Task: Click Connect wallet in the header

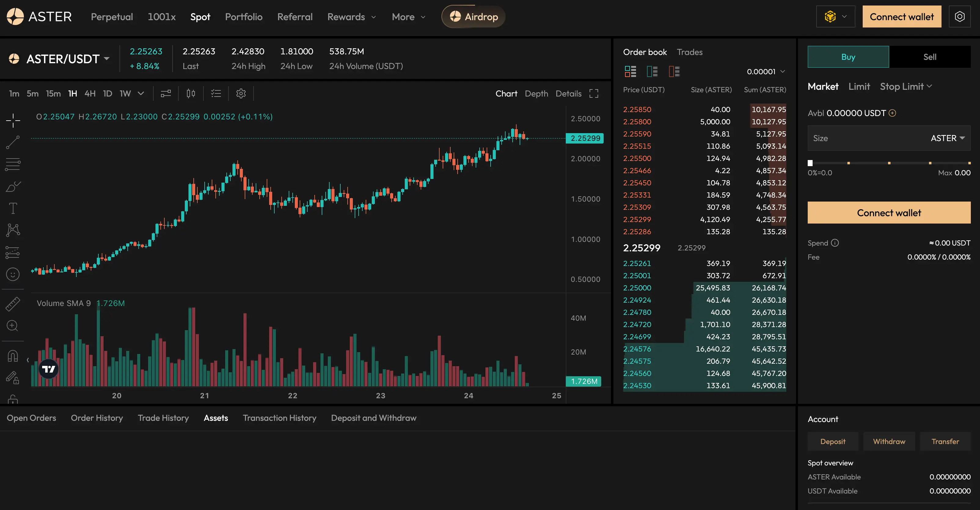Action: (x=901, y=17)
